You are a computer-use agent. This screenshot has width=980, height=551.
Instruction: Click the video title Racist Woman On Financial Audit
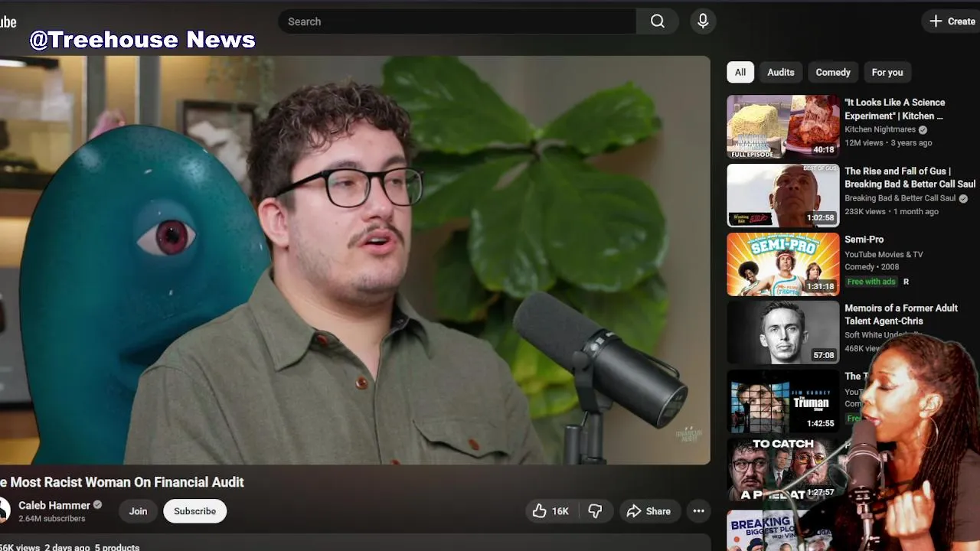[x=122, y=482]
